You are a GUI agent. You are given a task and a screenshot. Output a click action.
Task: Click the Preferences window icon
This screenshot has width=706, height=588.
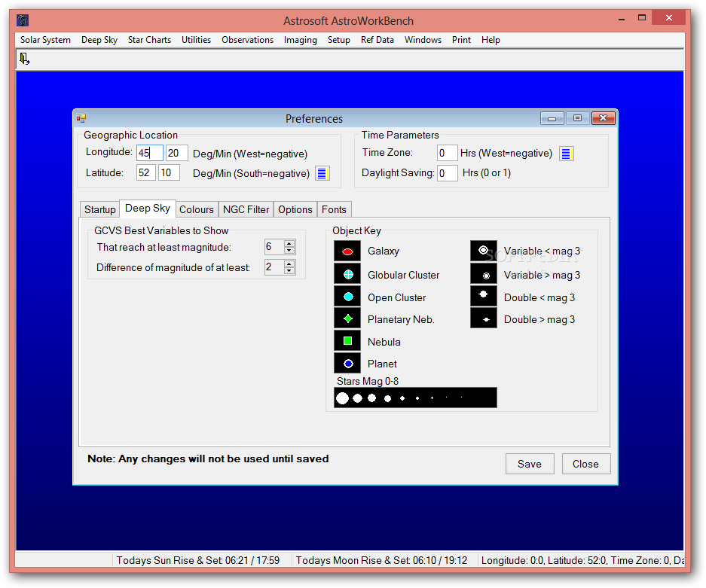coord(81,118)
